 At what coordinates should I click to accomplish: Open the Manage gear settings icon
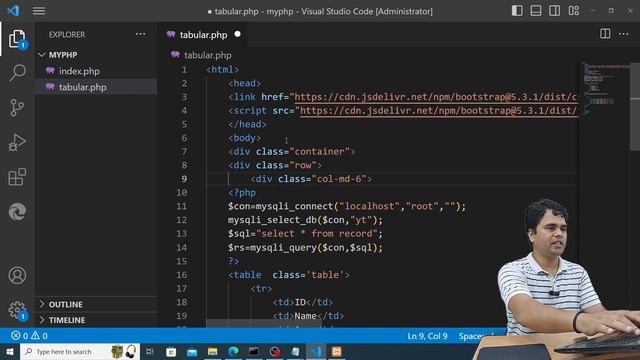[x=17, y=310]
